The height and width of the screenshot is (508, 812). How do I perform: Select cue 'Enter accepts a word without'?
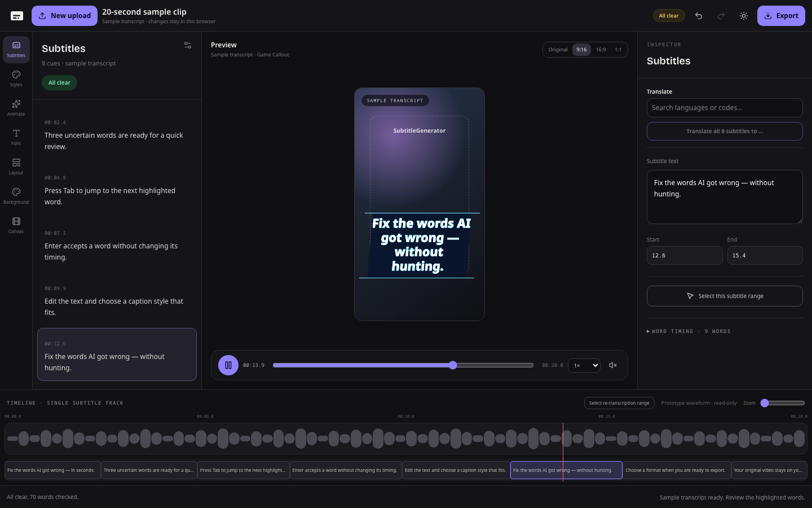tap(117, 245)
